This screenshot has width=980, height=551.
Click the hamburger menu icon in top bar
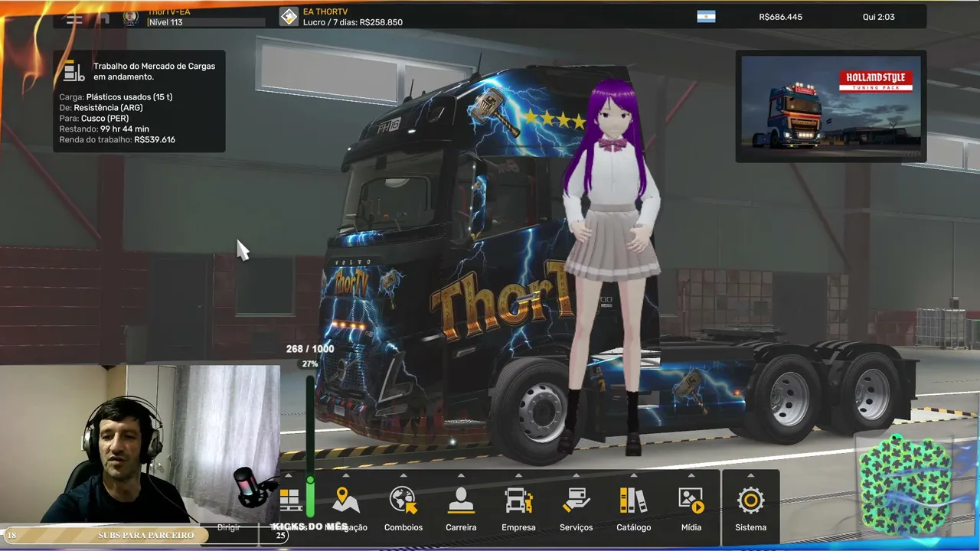(x=74, y=18)
